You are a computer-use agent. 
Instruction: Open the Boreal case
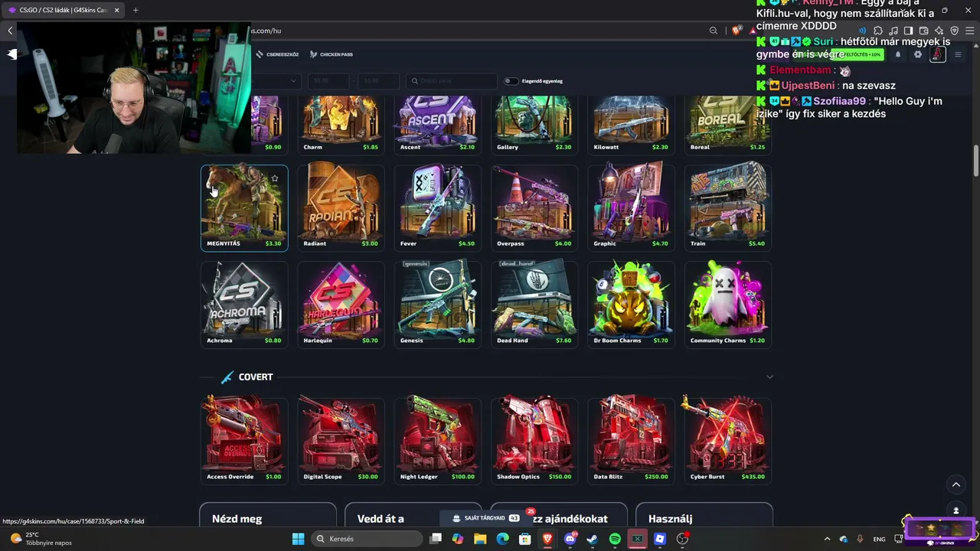click(728, 125)
